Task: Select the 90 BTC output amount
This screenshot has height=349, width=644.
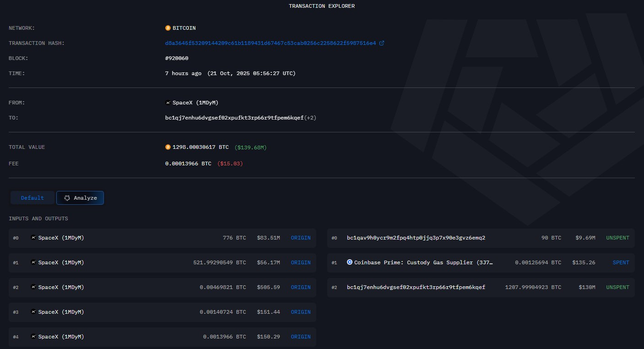Action: pos(551,238)
